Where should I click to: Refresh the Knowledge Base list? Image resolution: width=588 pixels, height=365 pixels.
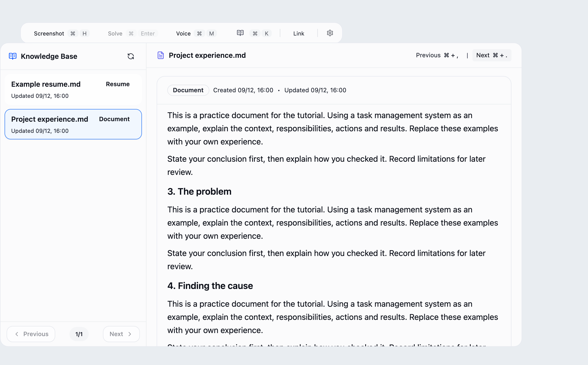coord(131,56)
